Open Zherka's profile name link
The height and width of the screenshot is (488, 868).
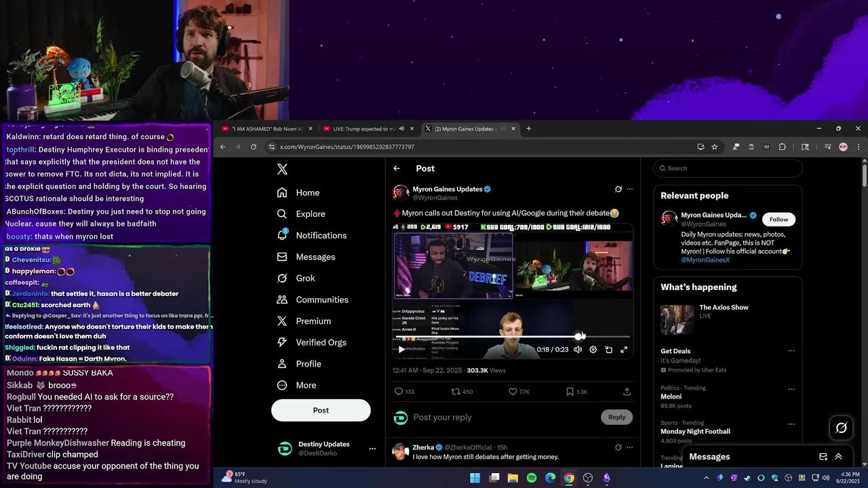[x=423, y=447]
